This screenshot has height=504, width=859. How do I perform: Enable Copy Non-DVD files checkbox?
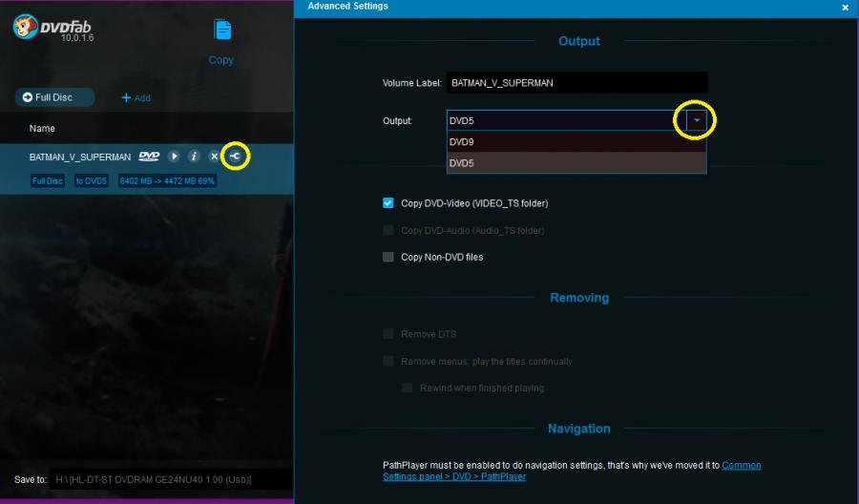388,257
